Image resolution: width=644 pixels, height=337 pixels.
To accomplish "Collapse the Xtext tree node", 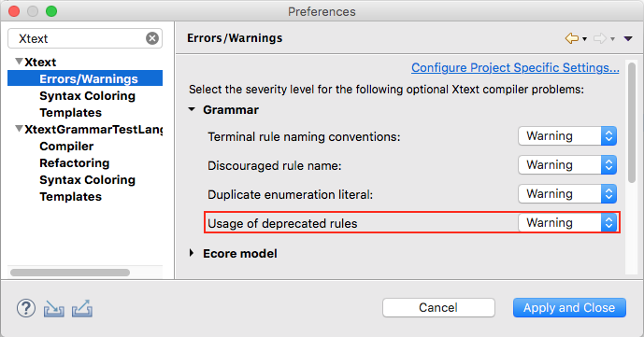I will 19,62.
